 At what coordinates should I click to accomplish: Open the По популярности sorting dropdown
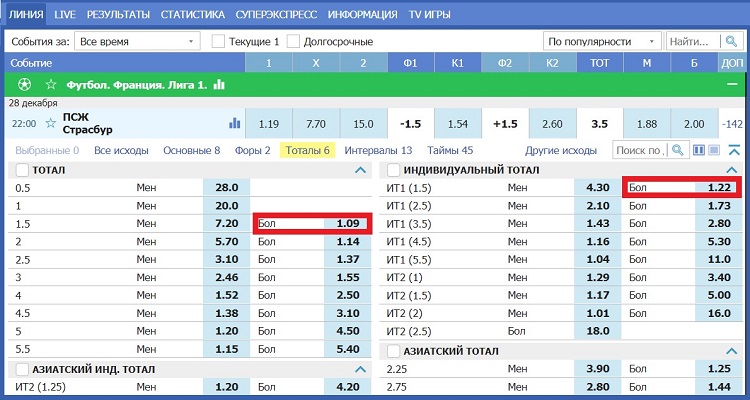[x=602, y=41]
